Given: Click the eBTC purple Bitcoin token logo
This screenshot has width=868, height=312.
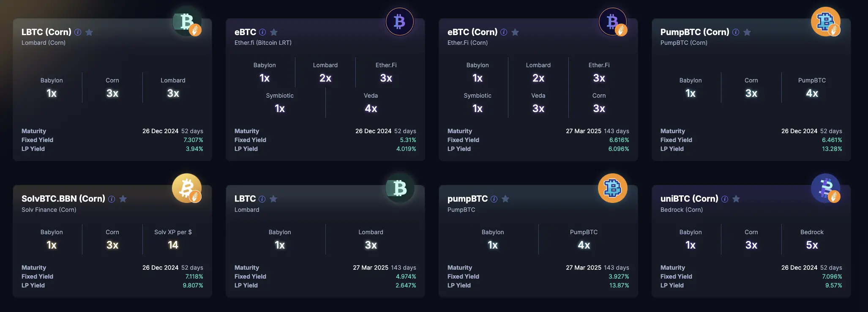Looking at the screenshot, I should 399,22.
